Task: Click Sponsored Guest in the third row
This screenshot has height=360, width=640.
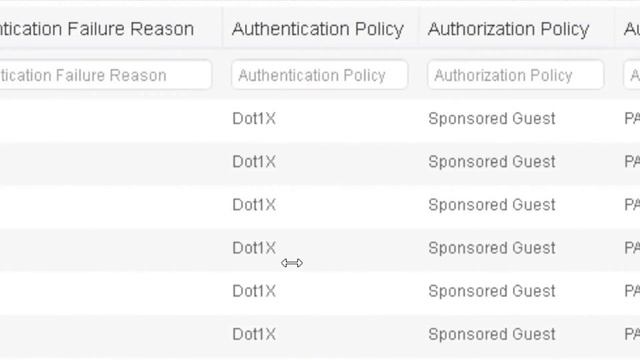Action: [492, 205]
